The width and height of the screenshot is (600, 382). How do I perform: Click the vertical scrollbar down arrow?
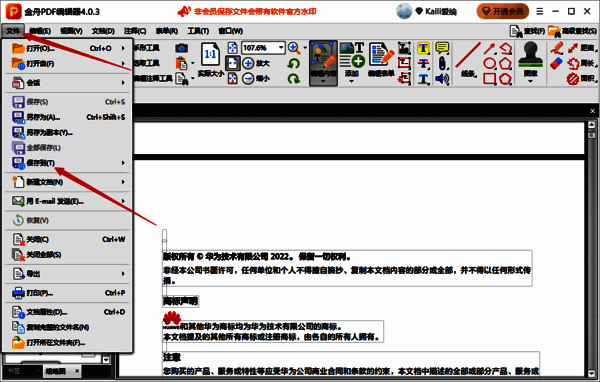[x=592, y=373]
